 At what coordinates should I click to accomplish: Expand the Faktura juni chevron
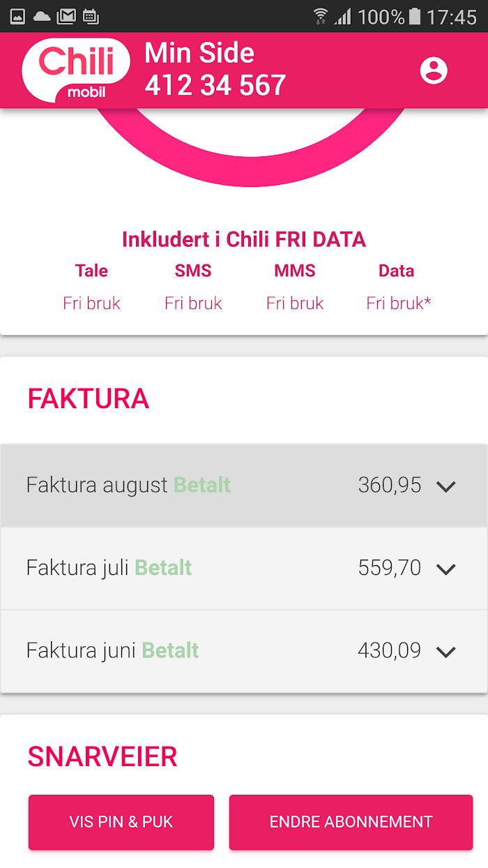(x=445, y=652)
